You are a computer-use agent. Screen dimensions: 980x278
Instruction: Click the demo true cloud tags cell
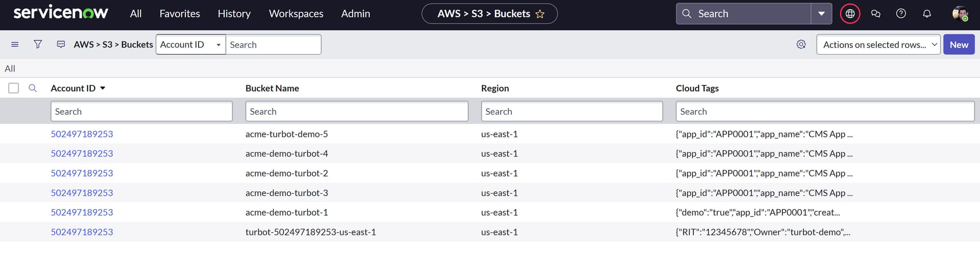pyautogui.click(x=757, y=212)
